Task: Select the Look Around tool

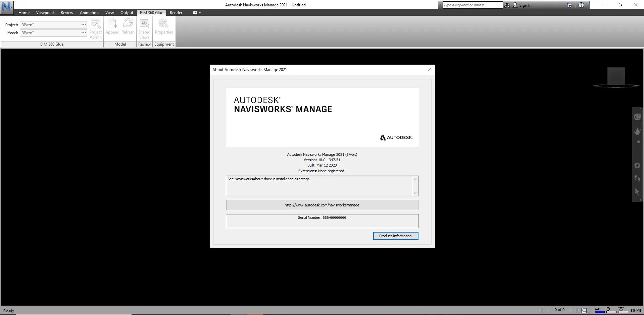Action: coord(637,166)
